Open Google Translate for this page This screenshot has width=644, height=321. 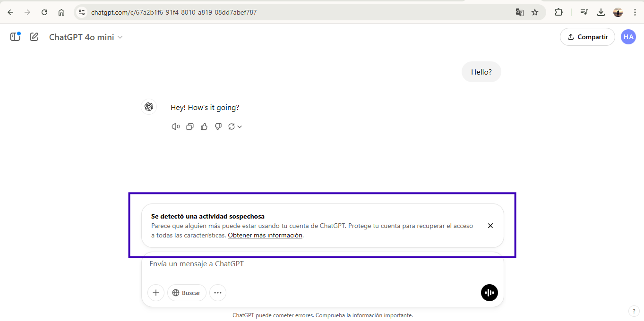tap(520, 12)
